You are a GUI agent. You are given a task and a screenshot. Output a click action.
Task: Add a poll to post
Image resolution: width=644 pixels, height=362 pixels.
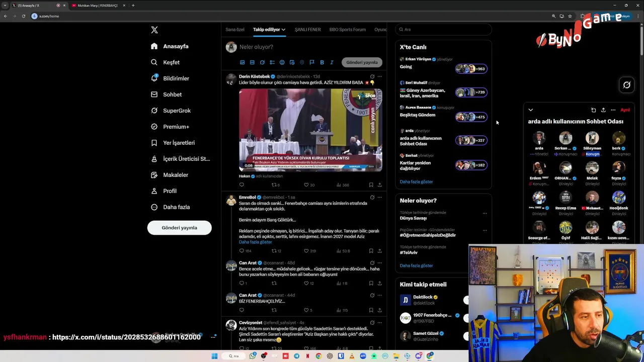pos(272,62)
